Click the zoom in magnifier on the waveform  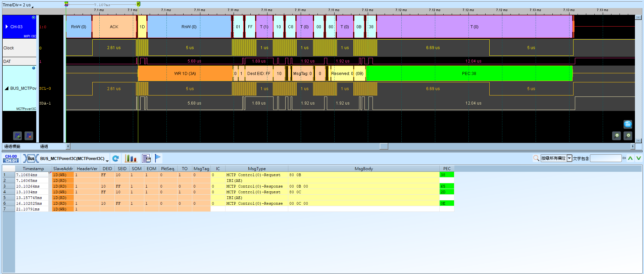pos(628,135)
